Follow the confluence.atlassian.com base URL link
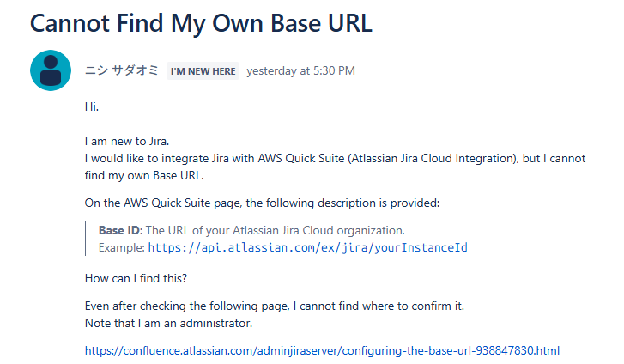This screenshot has height=364, width=624. [322, 350]
